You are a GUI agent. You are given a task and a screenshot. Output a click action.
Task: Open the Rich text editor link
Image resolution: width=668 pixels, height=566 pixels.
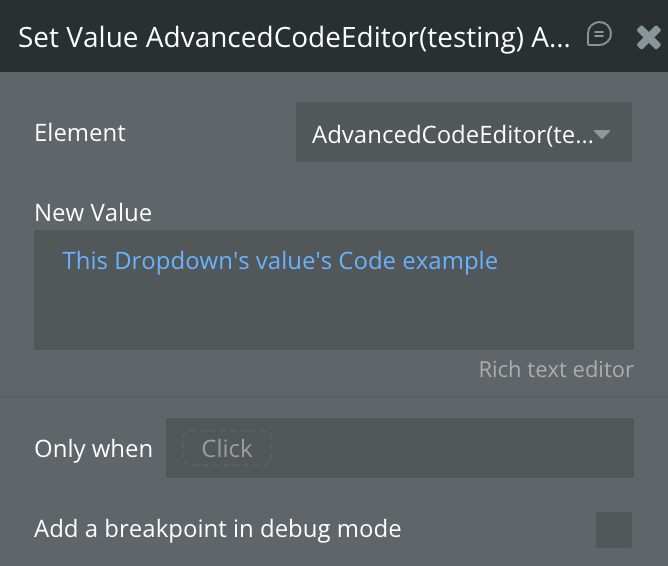click(556, 370)
